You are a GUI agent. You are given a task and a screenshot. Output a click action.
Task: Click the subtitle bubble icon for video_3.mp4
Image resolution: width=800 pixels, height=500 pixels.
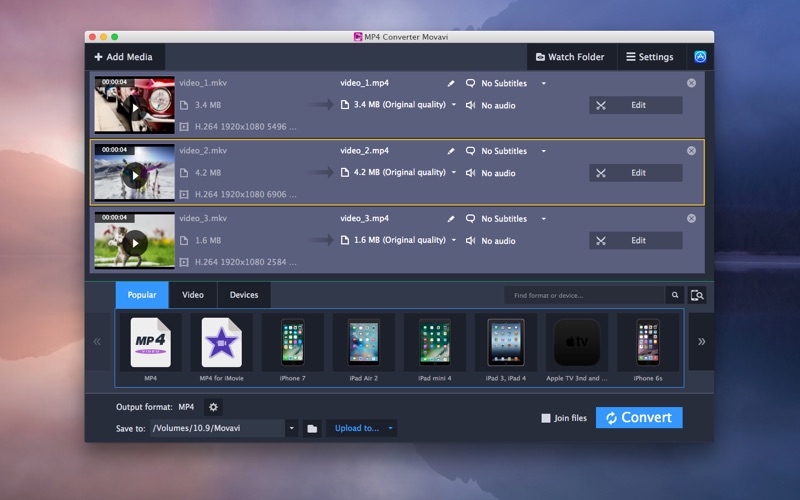470,218
